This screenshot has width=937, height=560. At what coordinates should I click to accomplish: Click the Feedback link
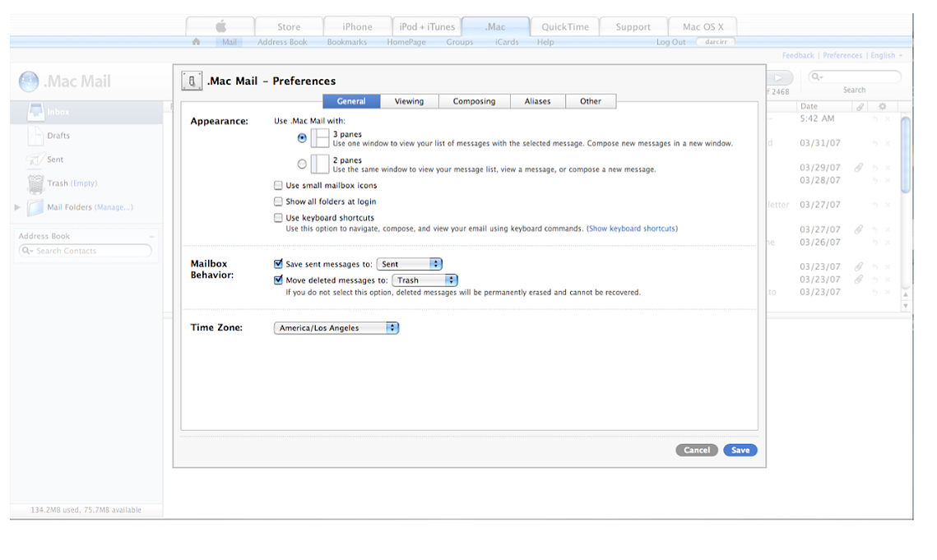click(798, 56)
